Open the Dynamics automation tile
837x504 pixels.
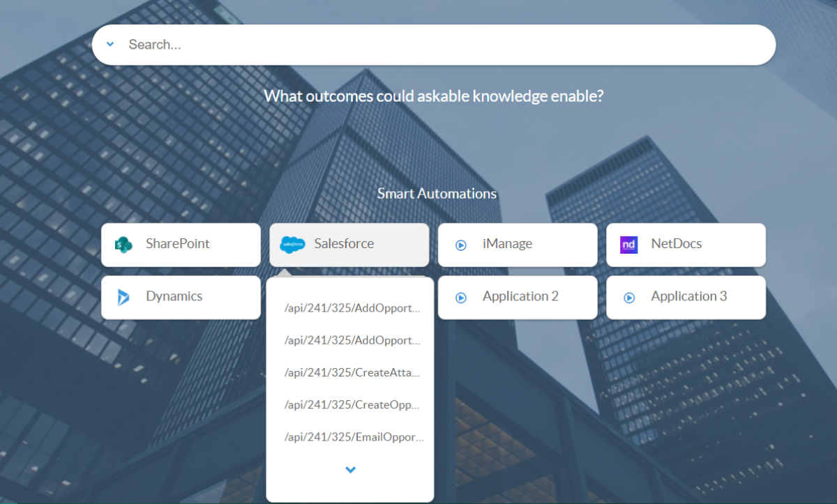tap(181, 298)
